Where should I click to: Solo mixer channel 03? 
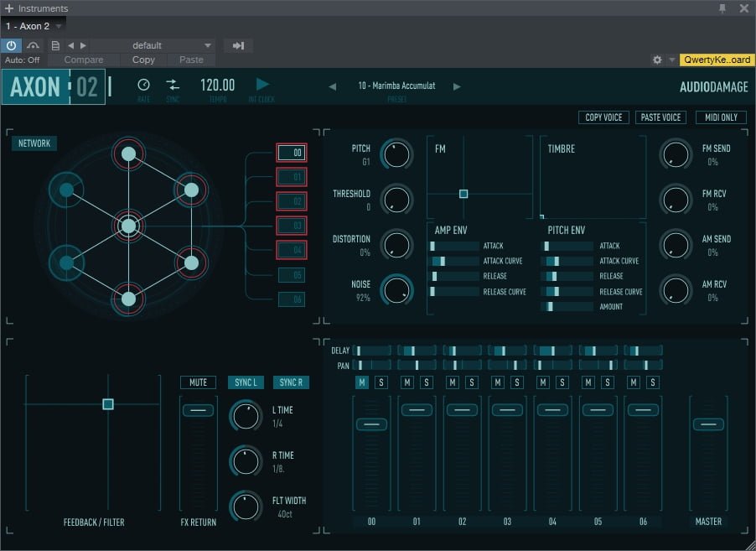coord(516,382)
